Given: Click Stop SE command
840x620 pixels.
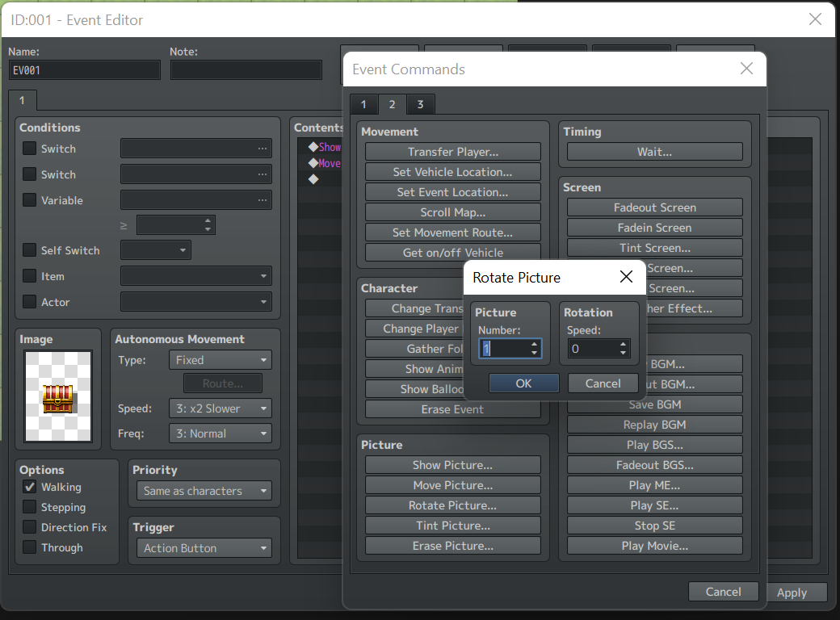Looking at the screenshot, I should [655, 526].
